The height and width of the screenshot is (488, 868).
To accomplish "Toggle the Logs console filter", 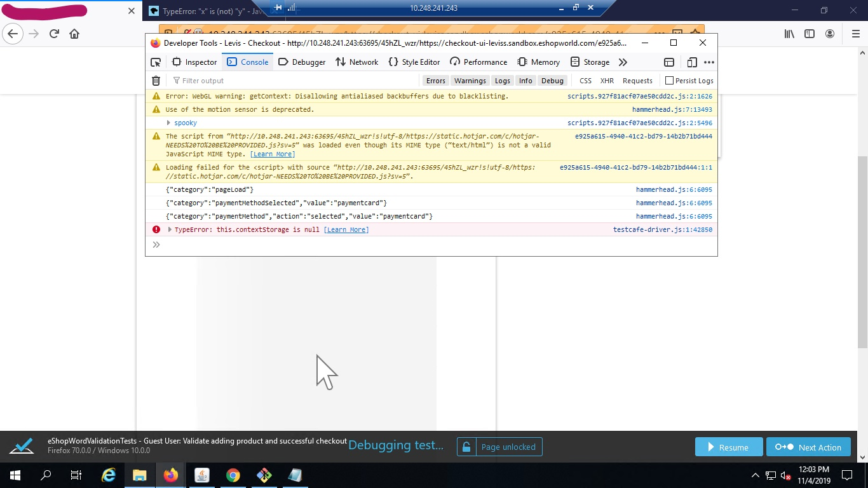I will [503, 81].
